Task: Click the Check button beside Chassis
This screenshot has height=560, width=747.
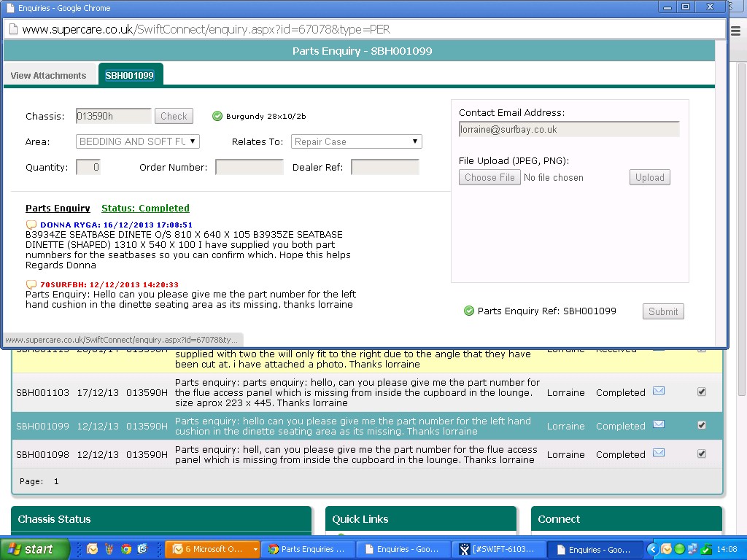Action: click(x=174, y=116)
